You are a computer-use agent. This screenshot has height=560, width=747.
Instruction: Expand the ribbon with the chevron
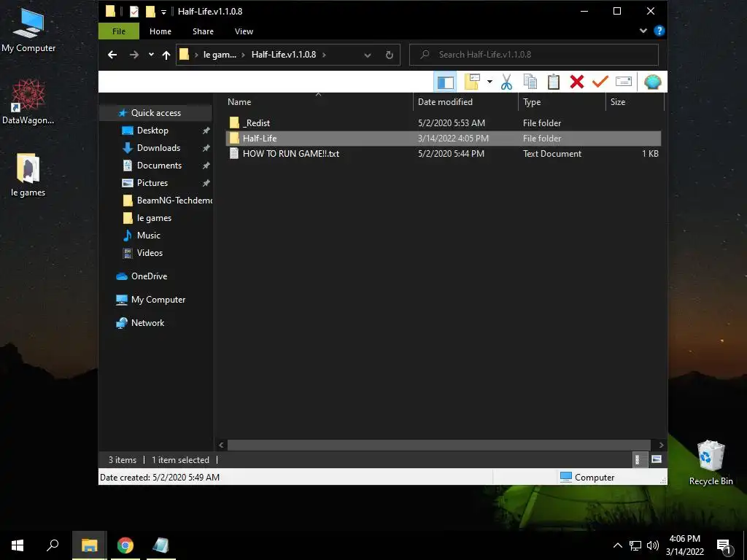tap(643, 31)
